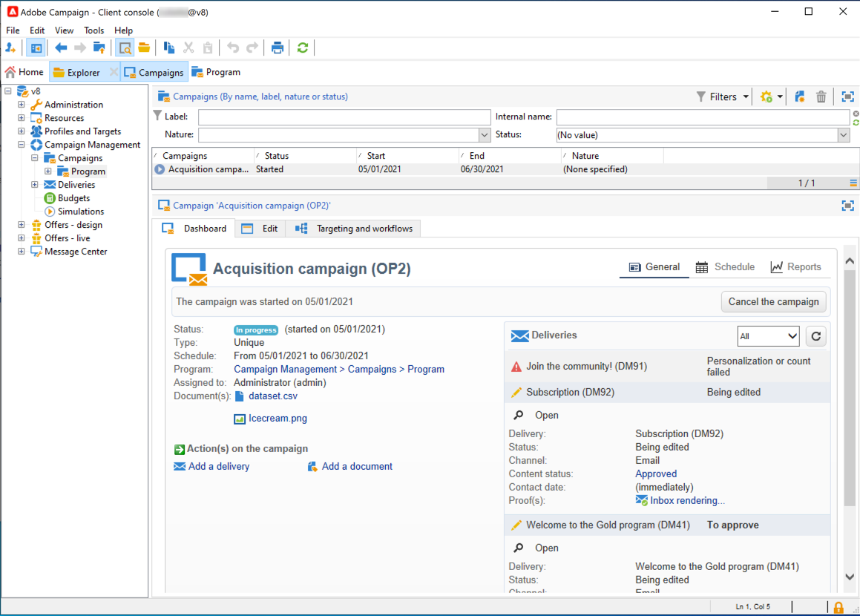
Task: Click the new campaign icon beside trash
Action: coord(800,96)
